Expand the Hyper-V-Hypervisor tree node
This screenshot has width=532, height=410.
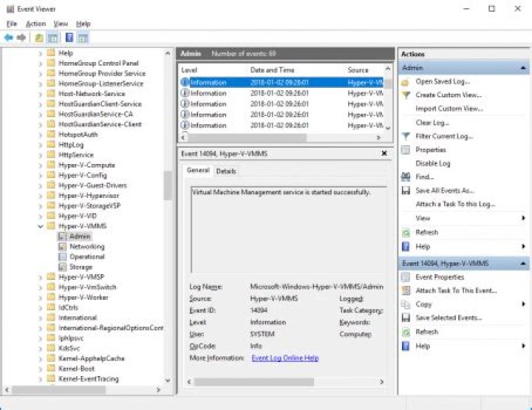click(x=41, y=196)
